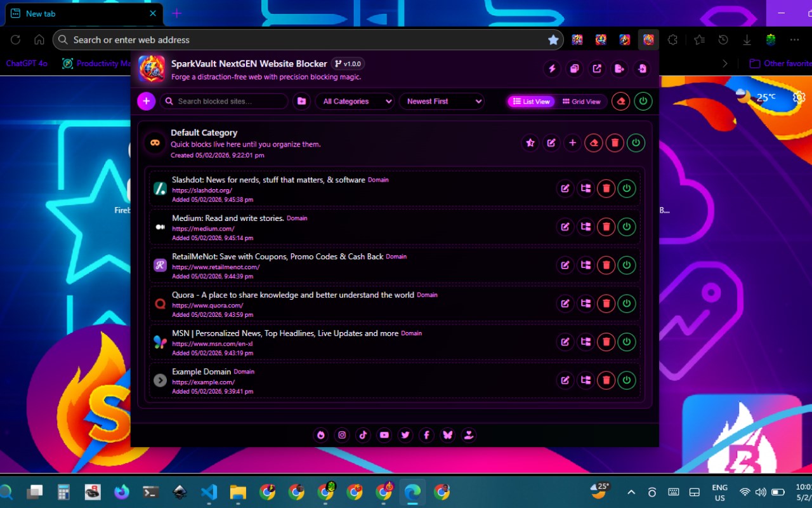Open the Facebook icon in the footer
This screenshot has width=812, height=508.
click(x=426, y=435)
